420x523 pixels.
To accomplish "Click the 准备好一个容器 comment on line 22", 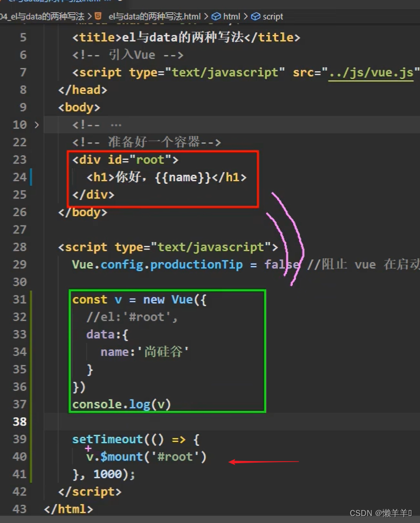I will (x=147, y=142).
